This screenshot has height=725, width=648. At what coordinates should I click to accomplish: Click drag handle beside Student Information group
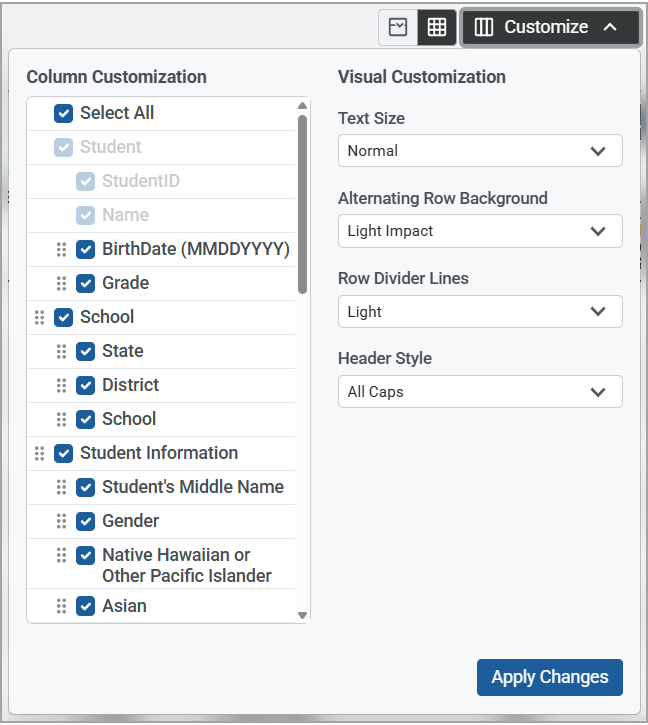39,453
